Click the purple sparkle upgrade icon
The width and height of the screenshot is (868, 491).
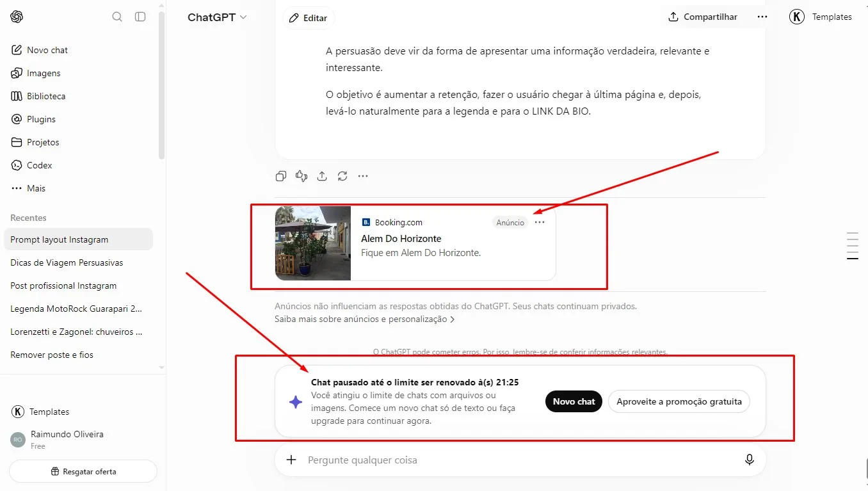click(x=295, y=402)
